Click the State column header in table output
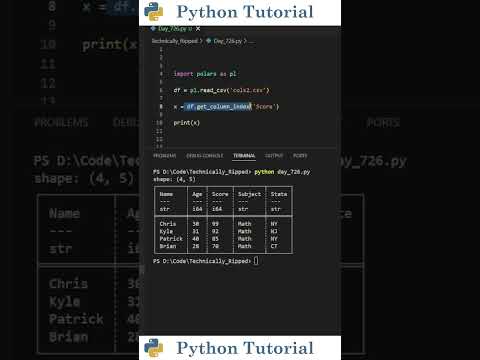The width and height of the screenshot is (480, 360). point(279,194)
